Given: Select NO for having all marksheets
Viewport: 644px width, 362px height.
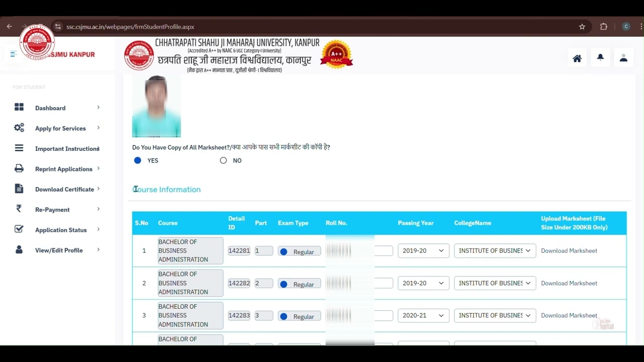Looking at the screenshot, I should point(223,160).
